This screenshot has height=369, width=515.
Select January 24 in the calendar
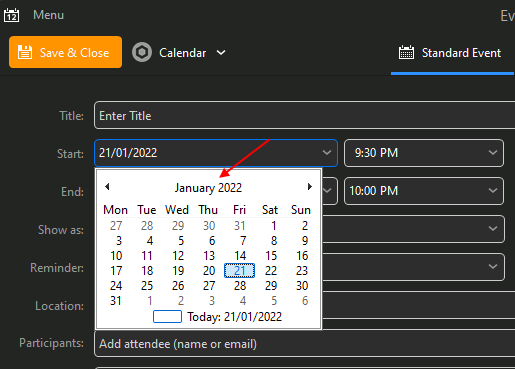(x=116, y=286)
